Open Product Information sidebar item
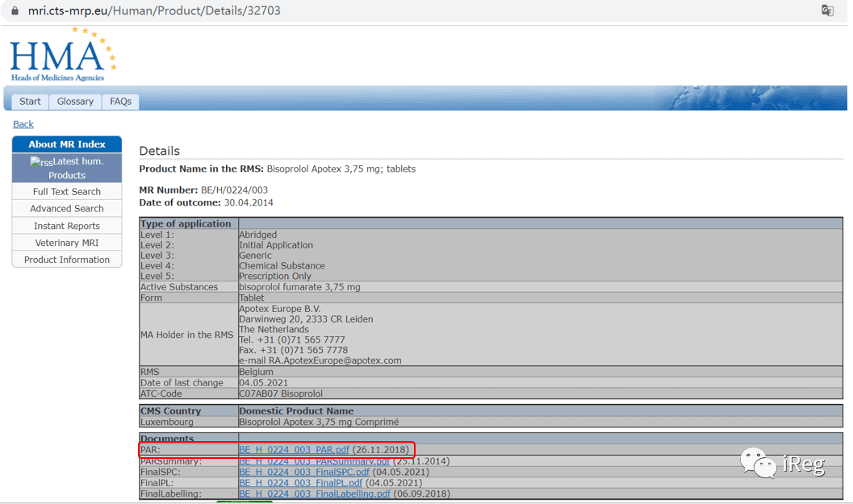Viewport: 853px width, 504px height. tap(67, 260)
